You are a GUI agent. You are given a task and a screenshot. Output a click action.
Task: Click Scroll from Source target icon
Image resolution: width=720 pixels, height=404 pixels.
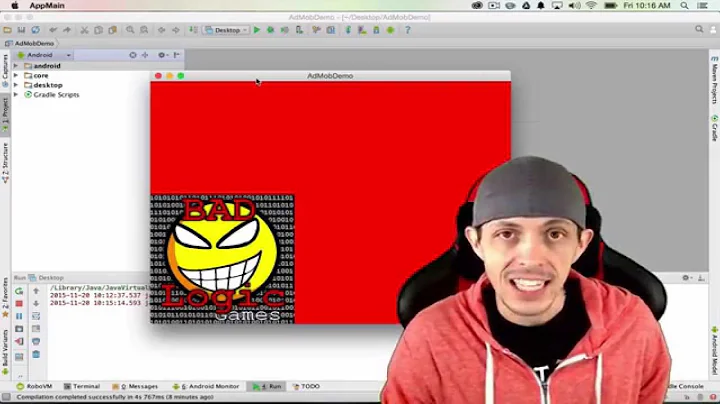click(133, 55)
